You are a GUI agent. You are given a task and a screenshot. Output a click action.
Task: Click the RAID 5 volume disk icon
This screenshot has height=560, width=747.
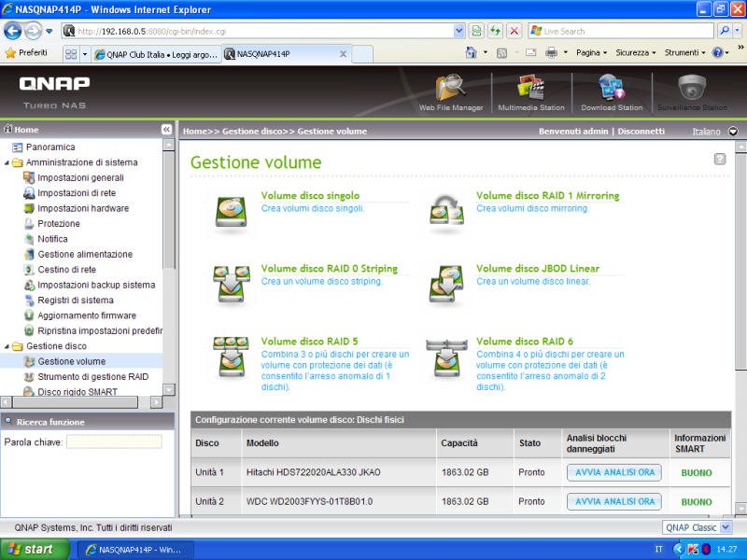pyautogui.click(x=228, y=355)
